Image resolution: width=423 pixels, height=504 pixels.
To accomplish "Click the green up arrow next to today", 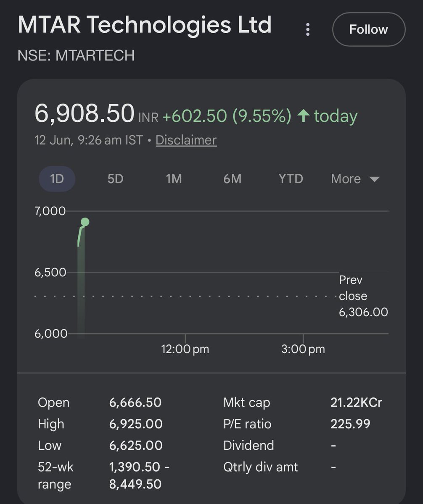I will coord(304,116).
